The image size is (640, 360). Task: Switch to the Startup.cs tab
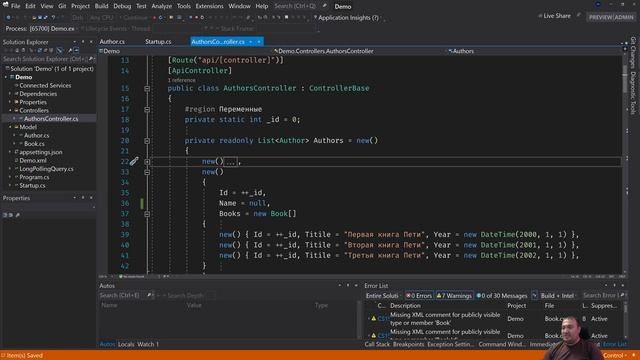158,42
